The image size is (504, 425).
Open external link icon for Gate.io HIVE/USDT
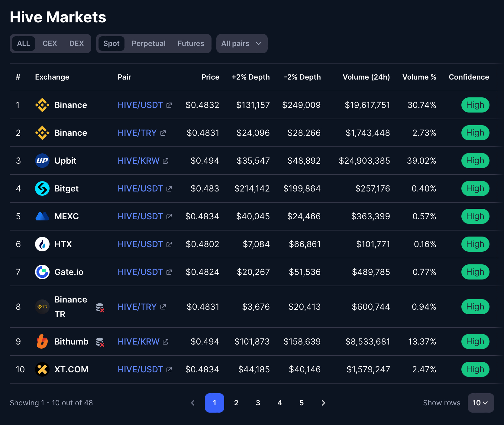click(169, 272)
